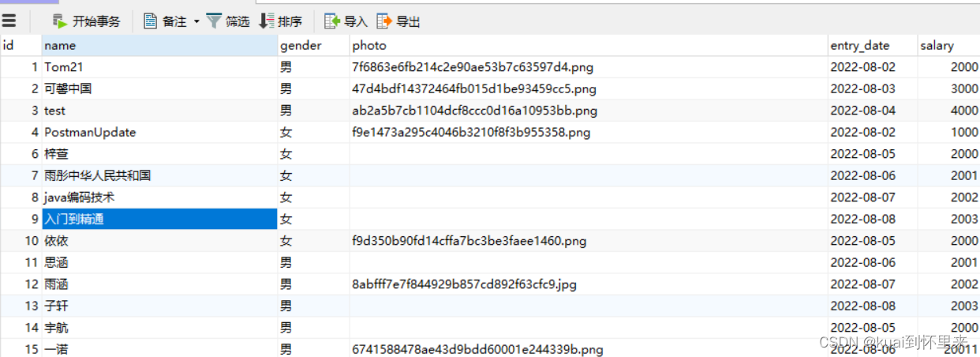Viewport: 980px width, 357px height.
Task: Click the name cell 依依
Action: click(x=160, y=241)
